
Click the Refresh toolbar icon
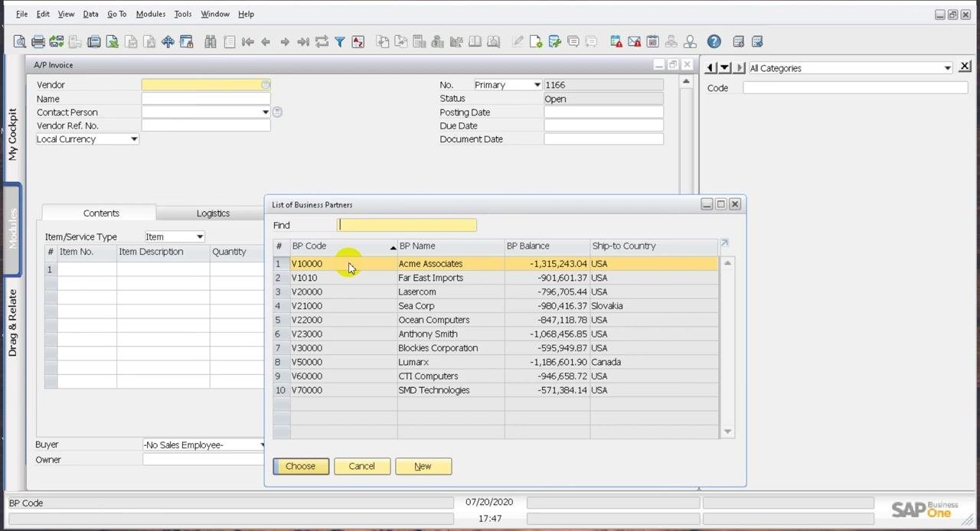coord(322,42)
